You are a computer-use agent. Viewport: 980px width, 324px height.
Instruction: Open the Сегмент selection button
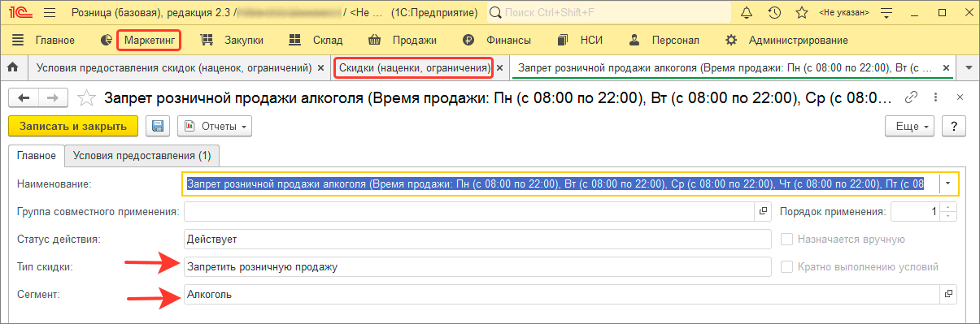(x=948, y=294)
